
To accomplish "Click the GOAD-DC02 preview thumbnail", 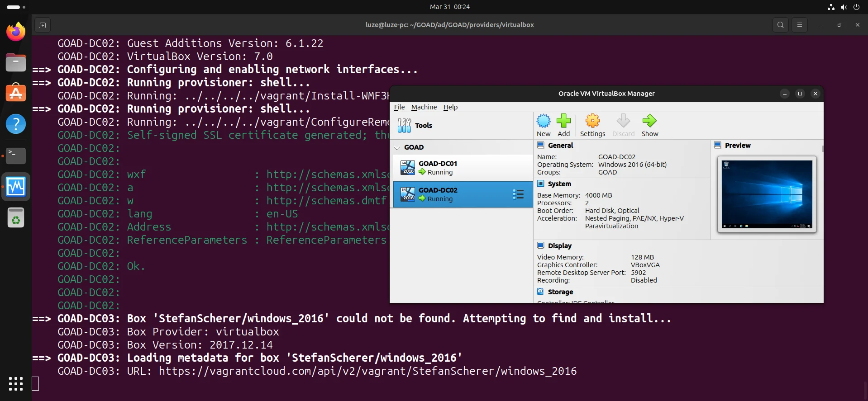I will pos(767,194).
